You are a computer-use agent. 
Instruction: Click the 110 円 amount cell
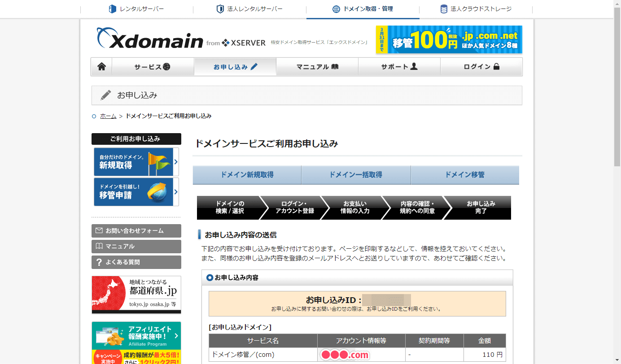pyautogui.click(x=485, y=355)
